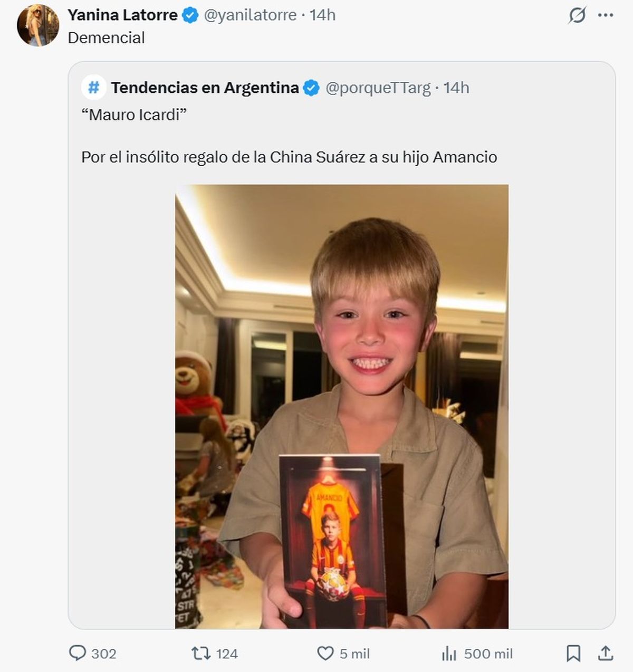This screenshot has height=672, width=633.
Task: Click the Tendencias en Argentina account name
Action: click(x=205, y=88)
